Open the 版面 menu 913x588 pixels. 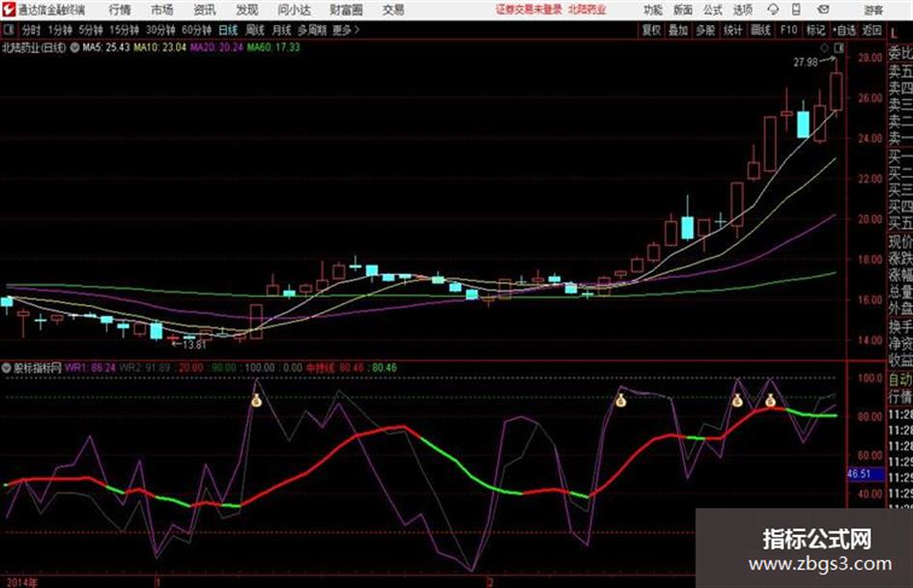pos(683,10)
